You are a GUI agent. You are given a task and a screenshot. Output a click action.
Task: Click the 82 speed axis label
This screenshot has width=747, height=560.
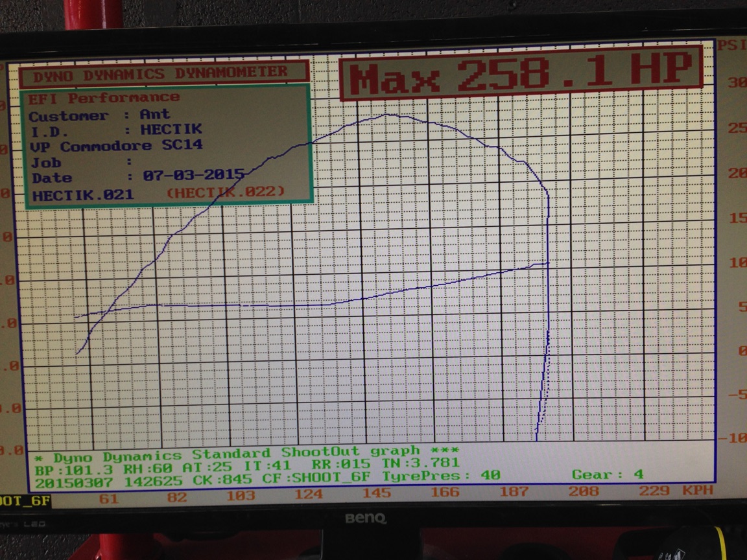click(177, 497)
